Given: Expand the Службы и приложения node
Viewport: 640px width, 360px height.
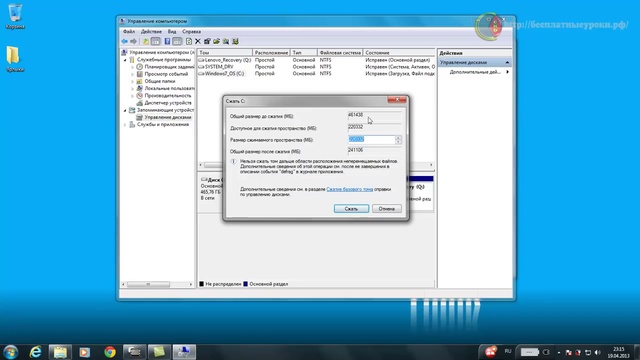Looking at the screenshot, I should 125,125.
